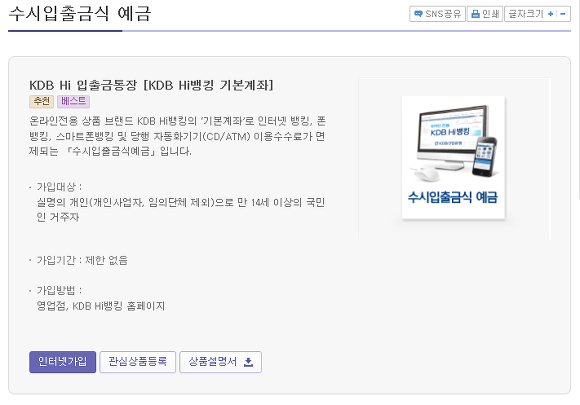The height and width of the screenshot is (405, 580).
Task: Click the 영업점, KDB Hi뱅킹 홈페이지 text
Action: tap(101, 306)
